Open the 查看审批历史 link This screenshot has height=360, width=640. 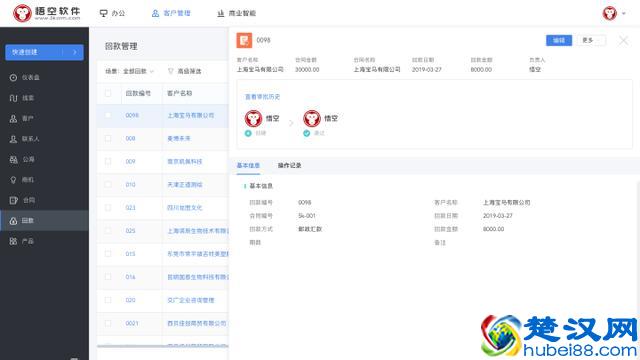coord(262,97)
